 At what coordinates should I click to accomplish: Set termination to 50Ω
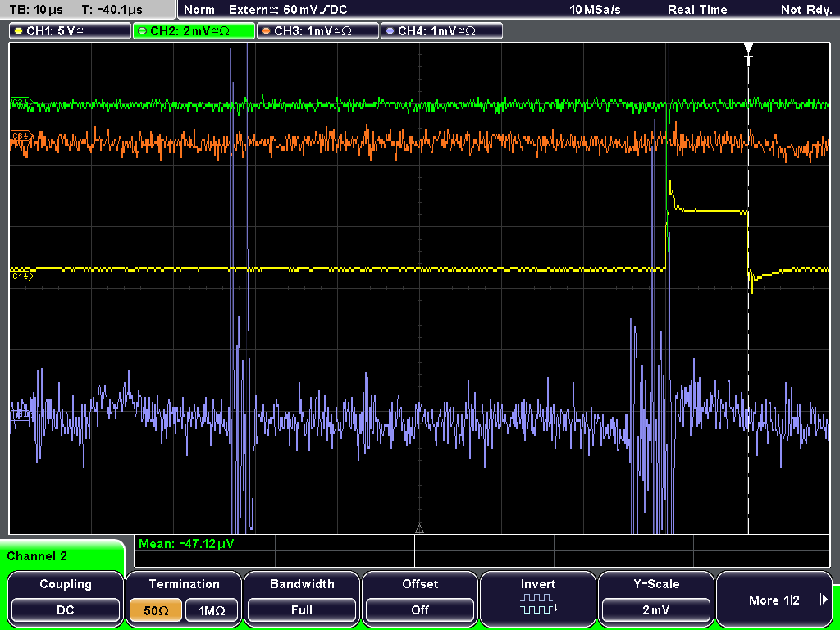click(156, 610)
